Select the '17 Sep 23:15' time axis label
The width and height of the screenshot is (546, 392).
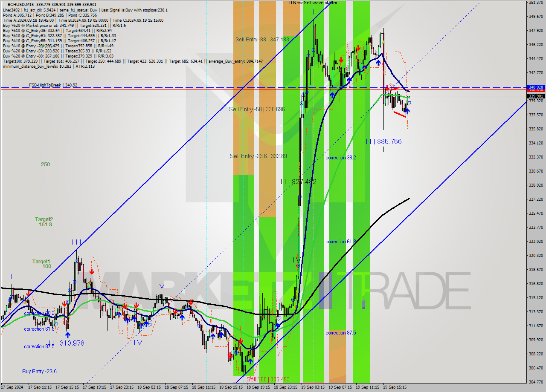tap(122, 387)
